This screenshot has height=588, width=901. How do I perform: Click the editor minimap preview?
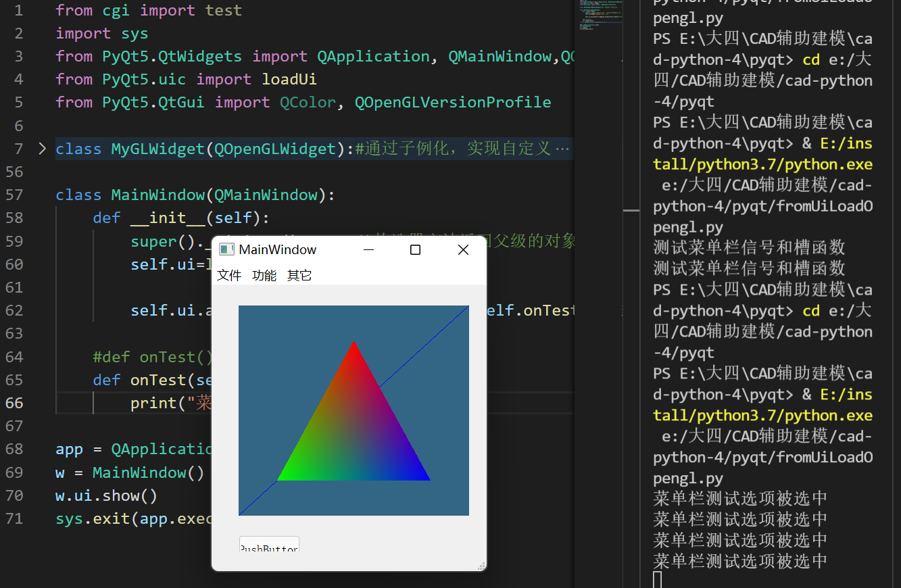click(x=599, y=17)
